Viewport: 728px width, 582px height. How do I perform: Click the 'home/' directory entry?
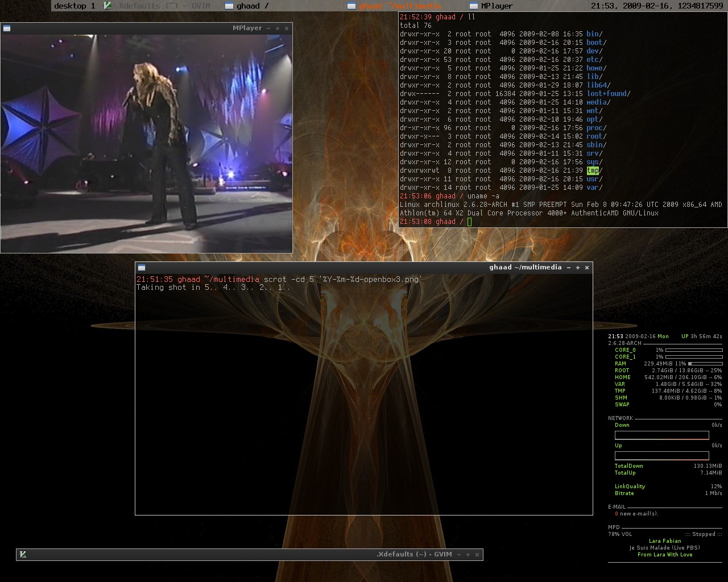pyautogui.click(x=597, y=68)
